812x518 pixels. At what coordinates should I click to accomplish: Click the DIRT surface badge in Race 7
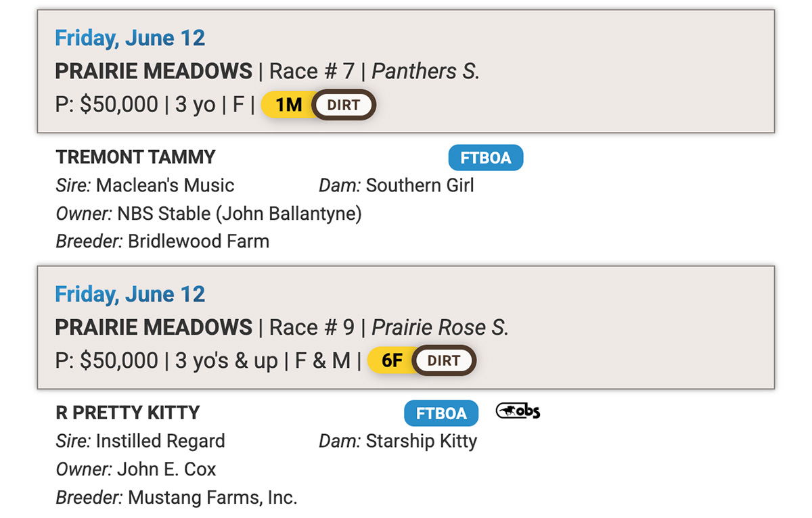[343, 105]
